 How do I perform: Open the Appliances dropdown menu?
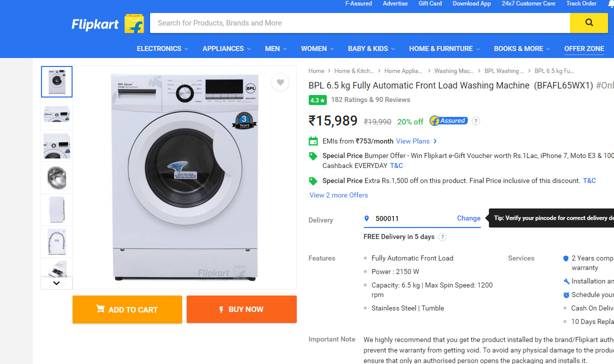point(227,48)
